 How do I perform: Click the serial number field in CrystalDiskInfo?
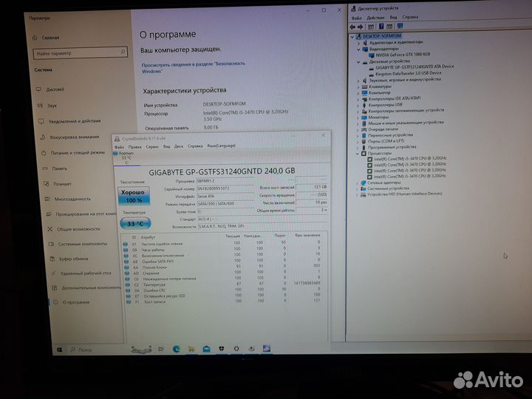pos(225,188)
